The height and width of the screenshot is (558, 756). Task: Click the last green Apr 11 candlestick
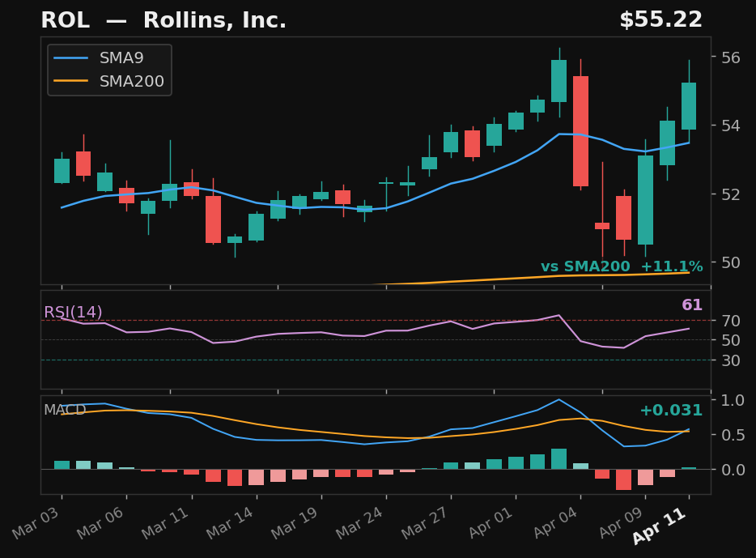pyautogui.click(x=689, y=106)
